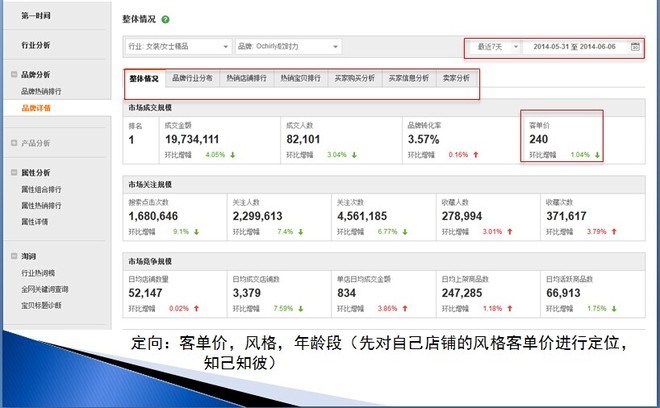
Task: Open 第一时间 in the sidebar
Action: [x=36, y=16]
